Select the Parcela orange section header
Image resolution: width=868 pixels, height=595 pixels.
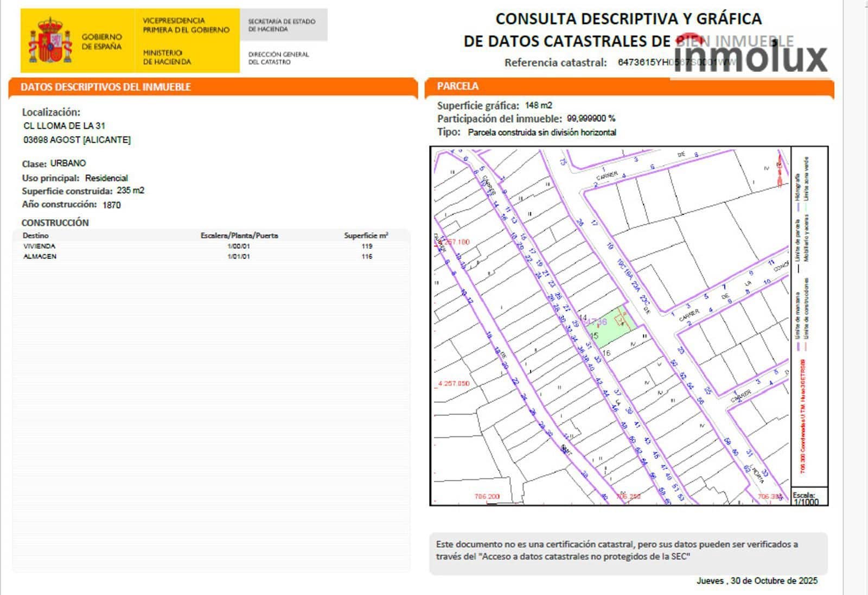[x=458, y=86]
